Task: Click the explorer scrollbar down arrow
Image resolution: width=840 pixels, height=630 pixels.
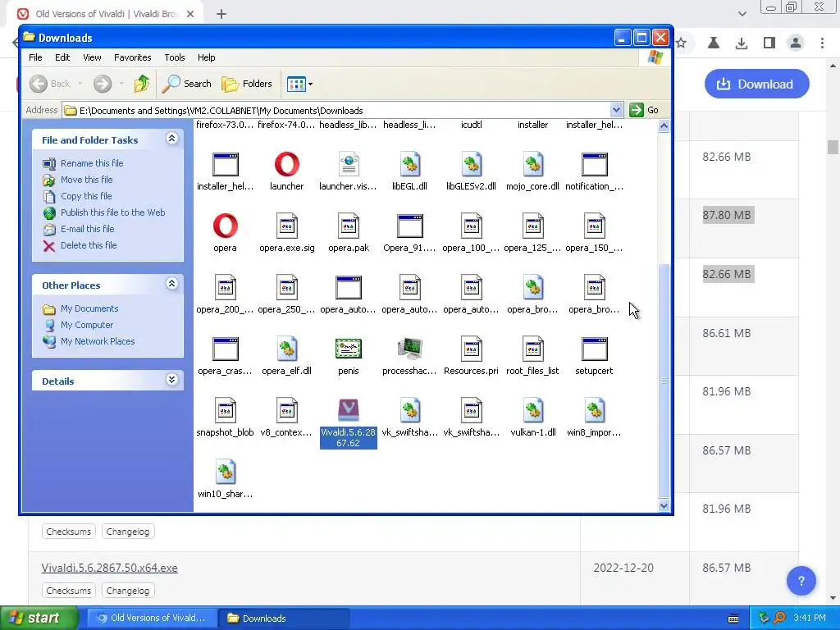Action: (664, 505)
